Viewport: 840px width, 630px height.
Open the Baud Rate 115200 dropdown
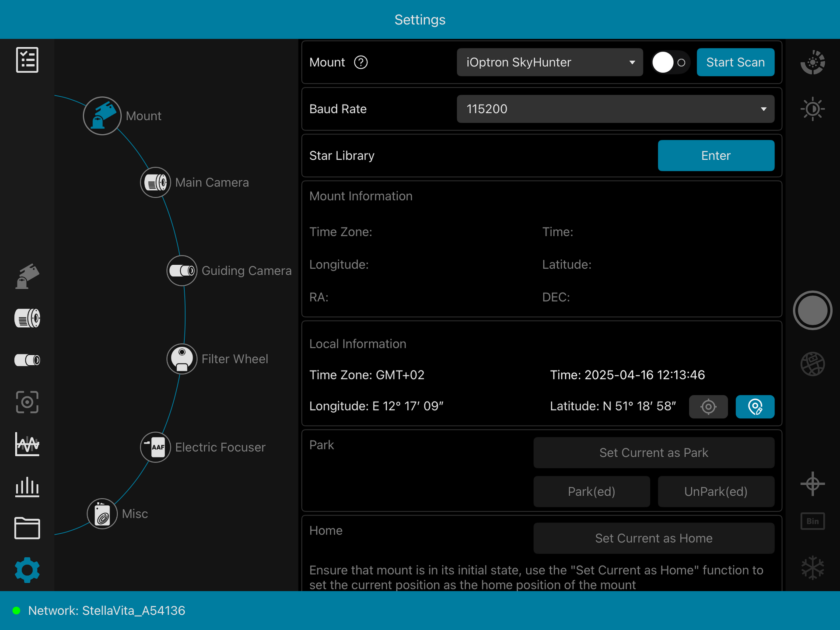click(616, 109)
